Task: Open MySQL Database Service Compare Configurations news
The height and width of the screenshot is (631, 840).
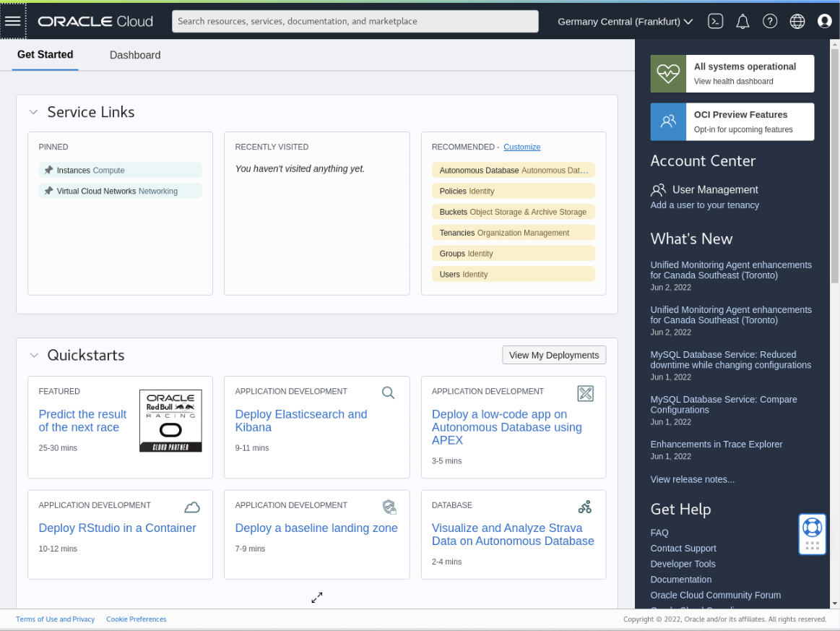Action: pos(723,405)
